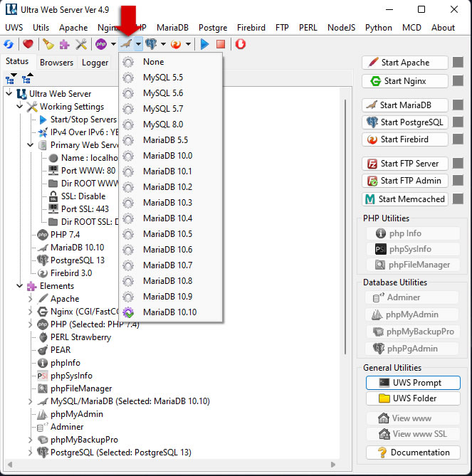The height and width of the screenshot is (476, 472).
Task: Select Firebird 3.0 tree item
Action: coord(71,273)
